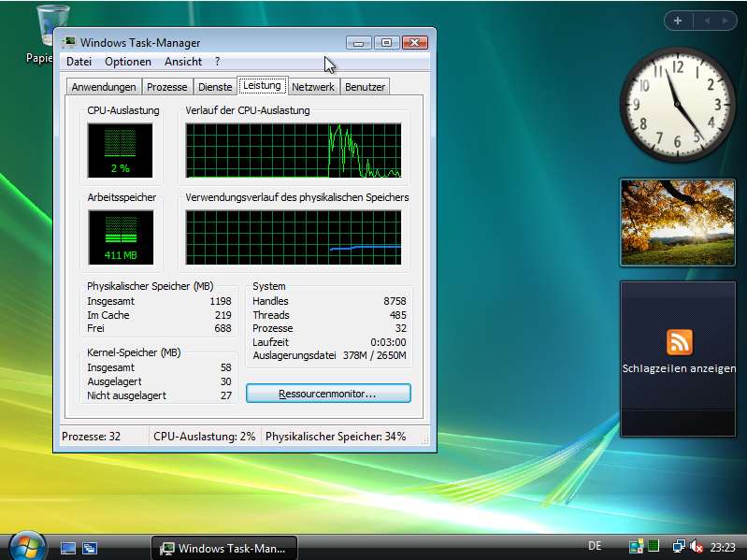Click physical memory Insgesamt value 1198
Screen dimensions: 747x560
221,301
